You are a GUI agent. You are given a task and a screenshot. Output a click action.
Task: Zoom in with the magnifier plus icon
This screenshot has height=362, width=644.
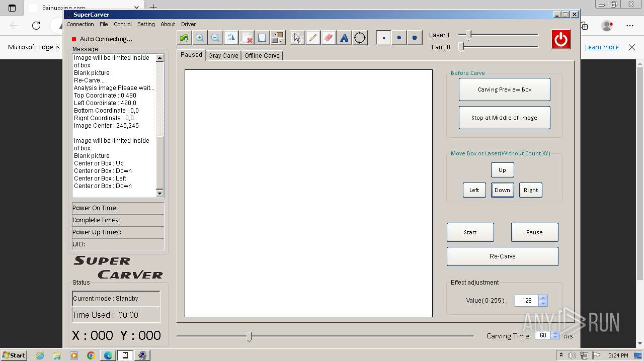(200, 38)
